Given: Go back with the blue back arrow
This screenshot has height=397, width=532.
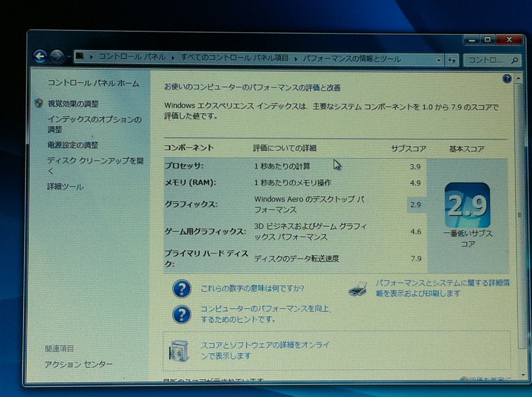Looking at the screenshot, I should (40, 56).
